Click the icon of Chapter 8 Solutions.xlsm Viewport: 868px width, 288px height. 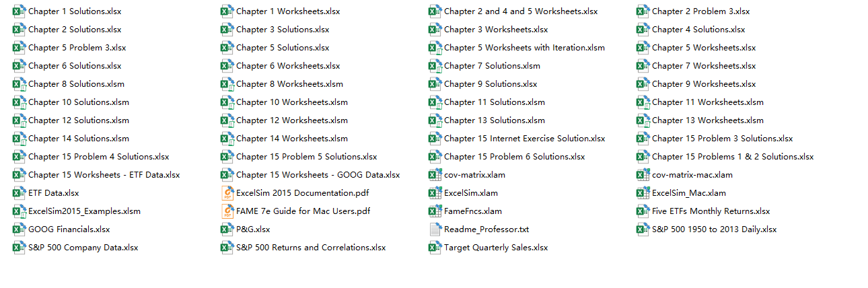[x=19, y=84]
